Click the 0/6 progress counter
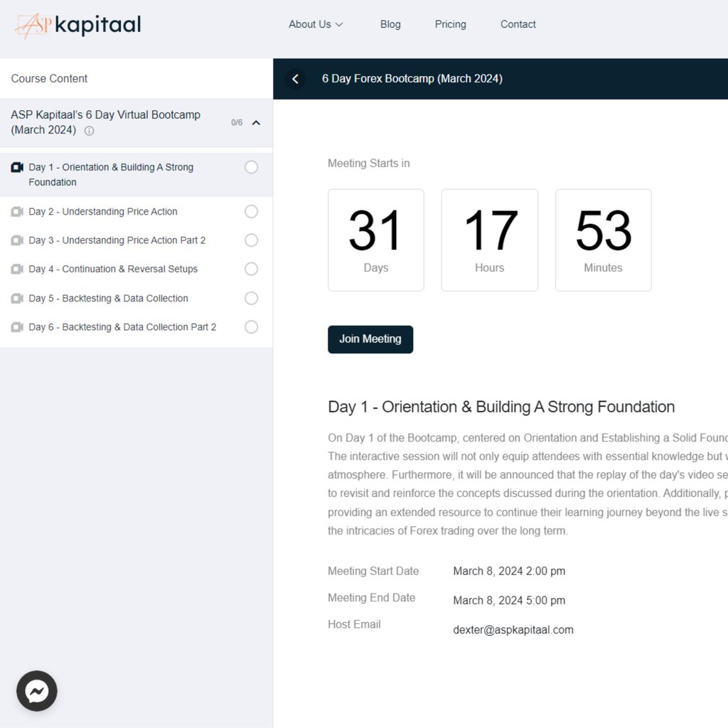 pos(237,122)
